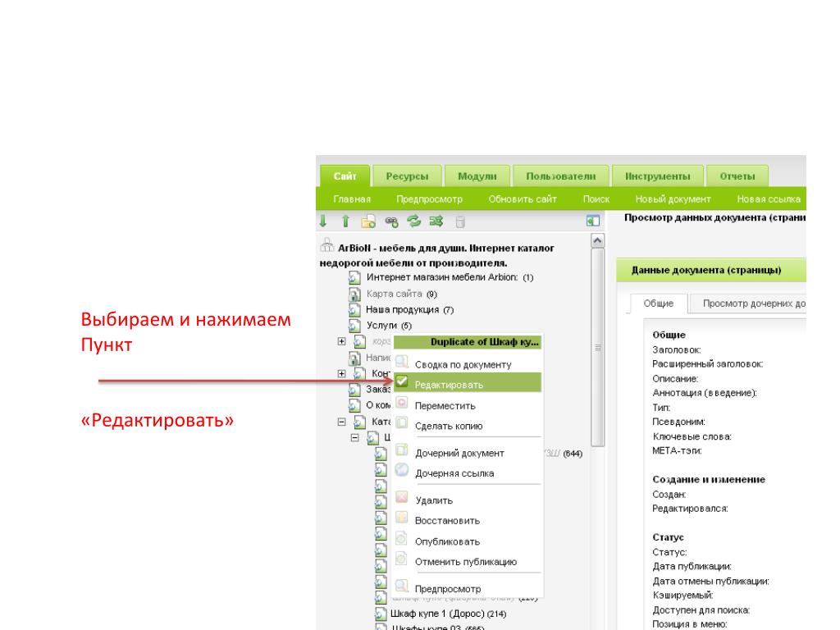Image resolution: width=840 pixels, height=630 pixels.
Task: Click the document icon beside Услуги
Action: [354, 325]
